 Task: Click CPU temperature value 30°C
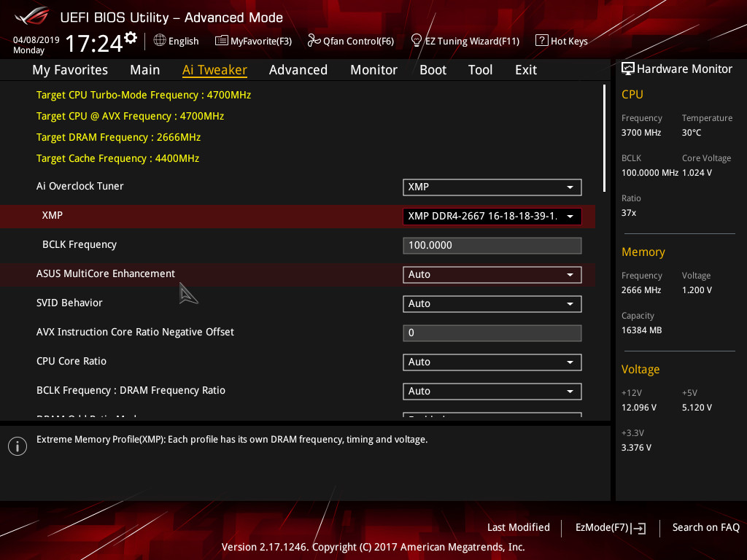[692, 133]
